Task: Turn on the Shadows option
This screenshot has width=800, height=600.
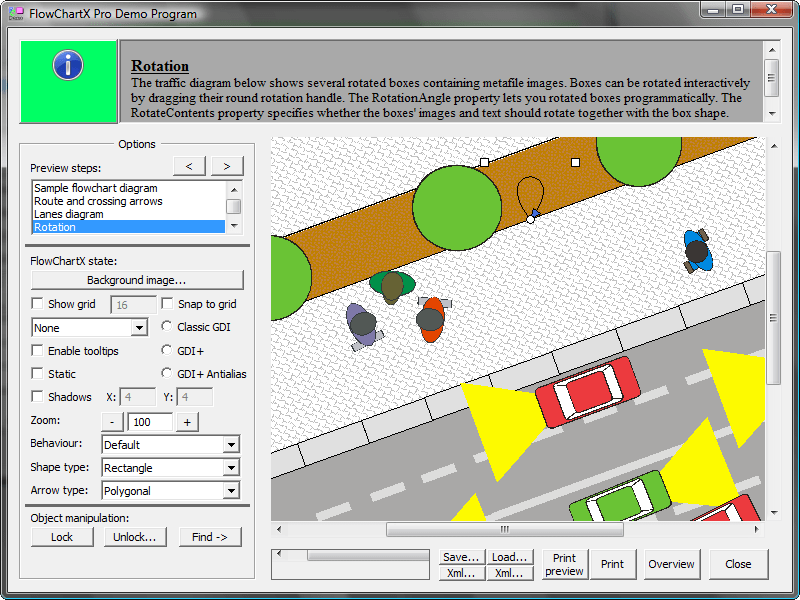Action: [x=37, y=396]
